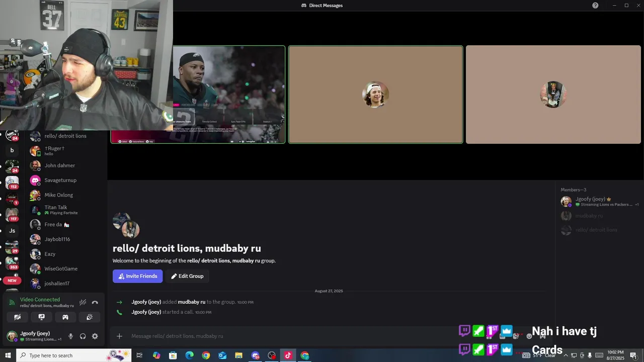Open DM with Savageturnup
Image resolution: width=644 pixels, height=362 pixels.
tap(66, 180)
